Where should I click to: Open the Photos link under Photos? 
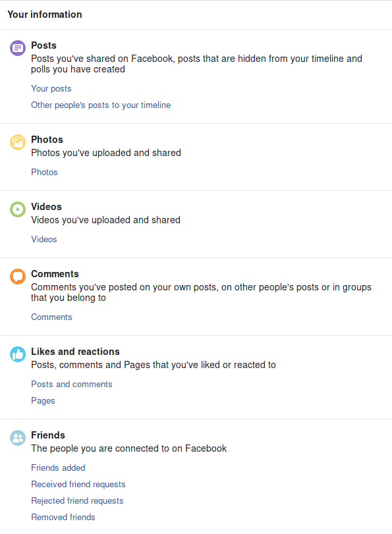(44, 172)
